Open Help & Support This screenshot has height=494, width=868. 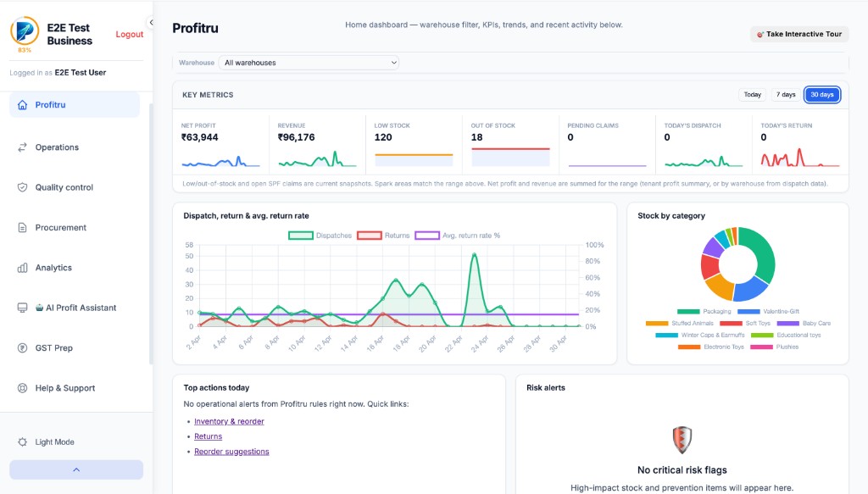75,388
